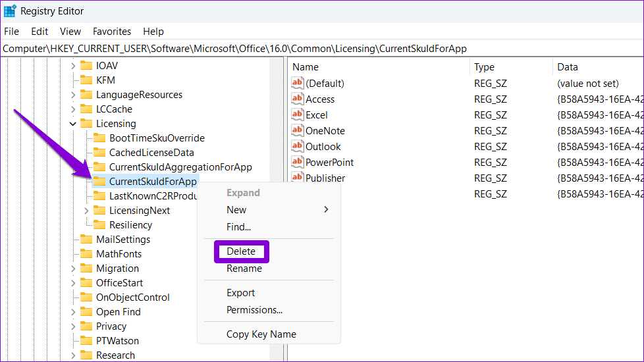Click the IOAV folder icon
The height and width of the screenshot is (362, 644).
[86, 66]
